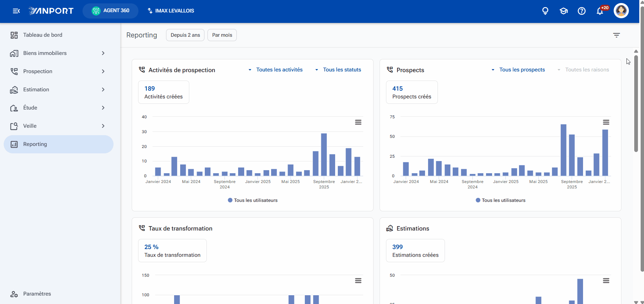644x304 pixels.
Task: Click the Paramètres gear-person icon
Action: point(14,294)
